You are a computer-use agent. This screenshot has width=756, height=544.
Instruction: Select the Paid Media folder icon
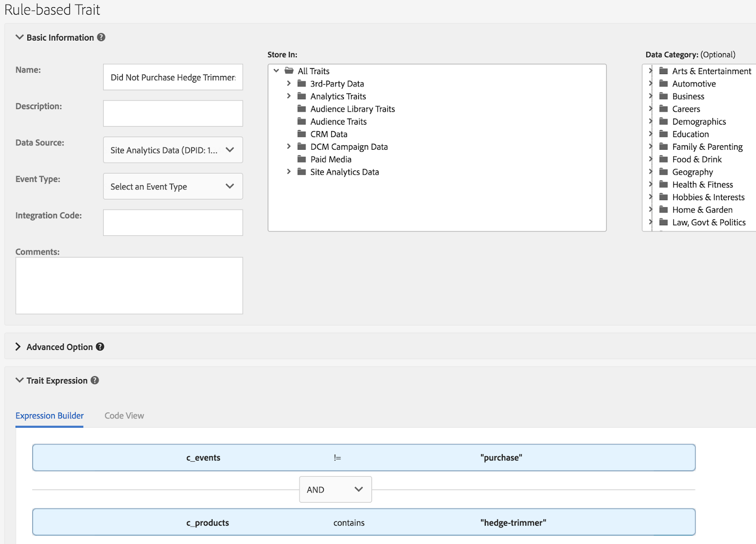coord(301,159)
